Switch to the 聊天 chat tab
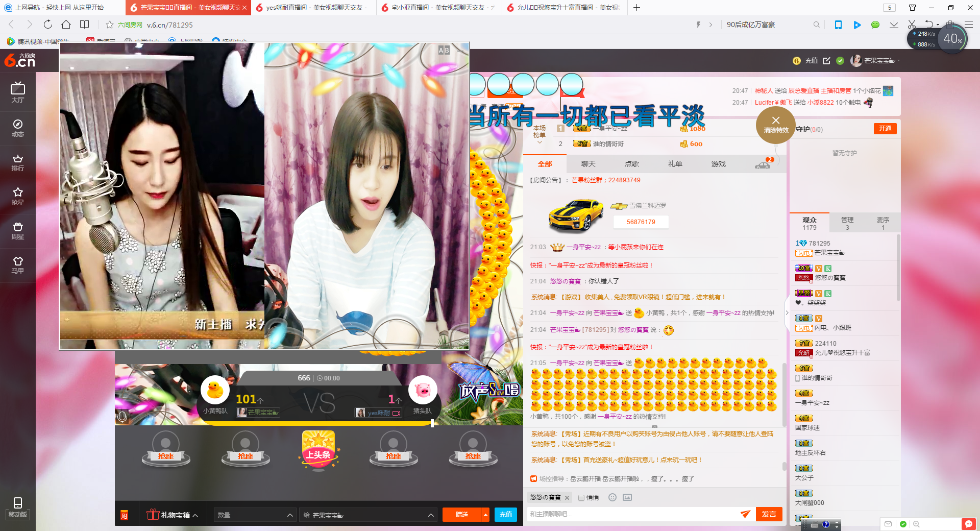The width and height of the screenshot is (980, 531). point(588,164)
